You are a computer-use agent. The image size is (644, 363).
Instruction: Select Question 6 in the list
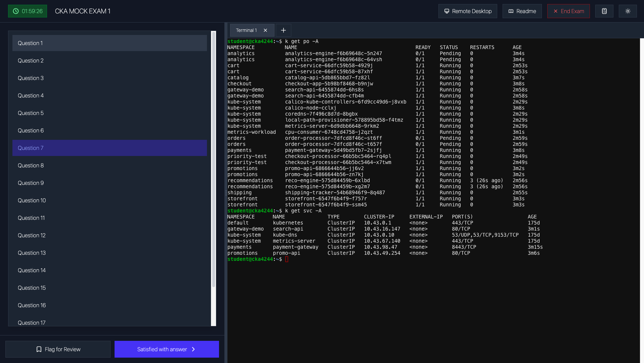pyautogui.click(x=110, y=130)
